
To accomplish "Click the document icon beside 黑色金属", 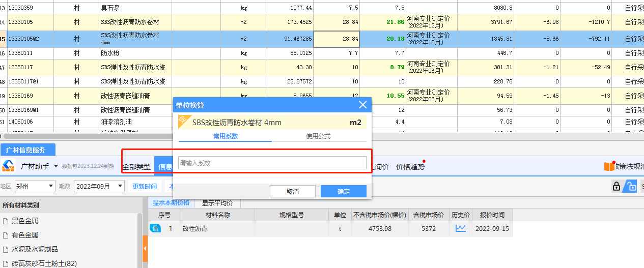I will tap(6, 221).
